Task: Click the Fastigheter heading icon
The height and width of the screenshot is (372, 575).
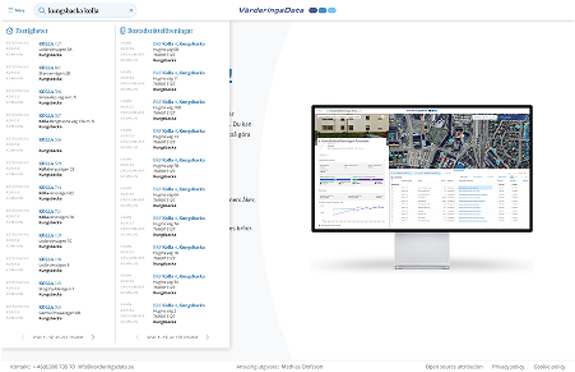Action: pyautogui.click(x=10, y=31)
